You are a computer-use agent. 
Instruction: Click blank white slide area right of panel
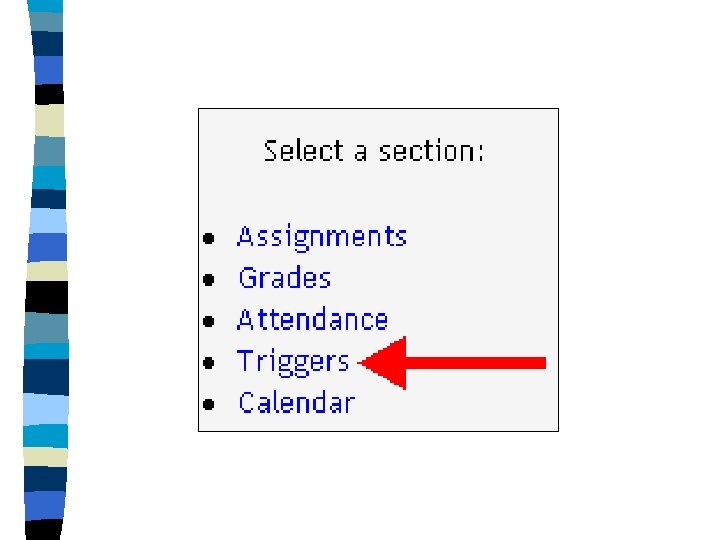coord(640,270)
